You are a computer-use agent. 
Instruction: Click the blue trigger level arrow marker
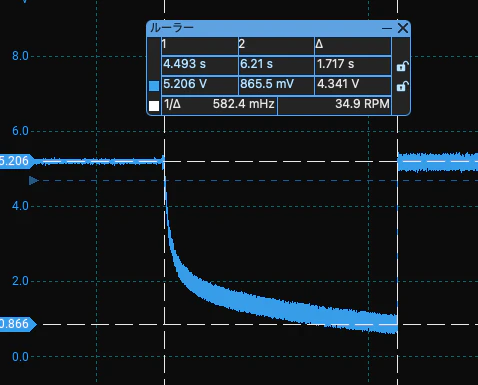pyautogui.click(x=34, y=181)
